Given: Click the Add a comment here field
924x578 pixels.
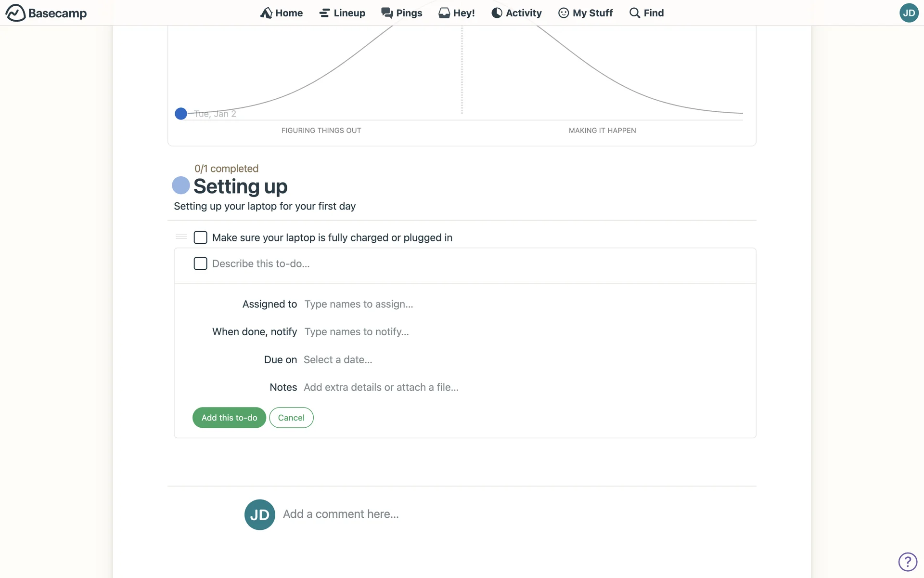Looking at the screenshot, I should pyautogui.click(x=341, y=514).
